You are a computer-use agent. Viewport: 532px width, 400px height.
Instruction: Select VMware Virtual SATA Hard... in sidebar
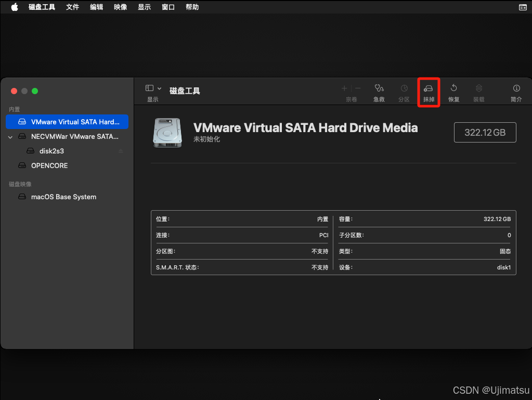[67, 122]
